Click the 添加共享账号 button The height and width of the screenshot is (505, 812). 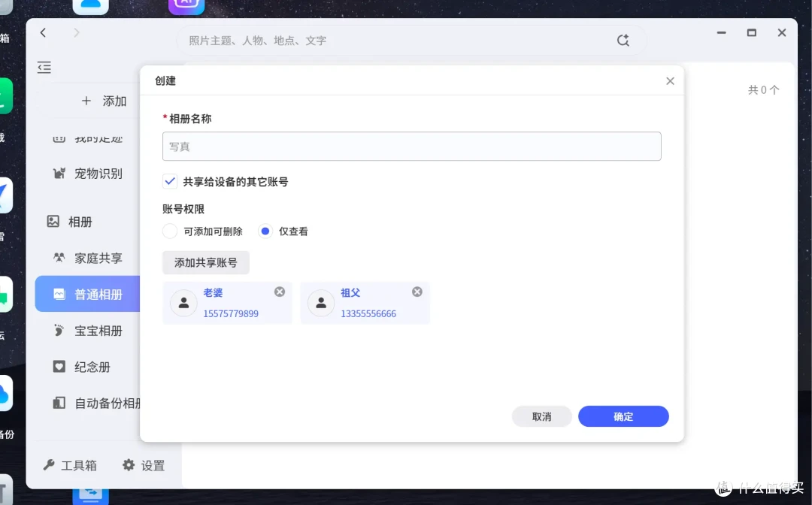pos(205,263)
